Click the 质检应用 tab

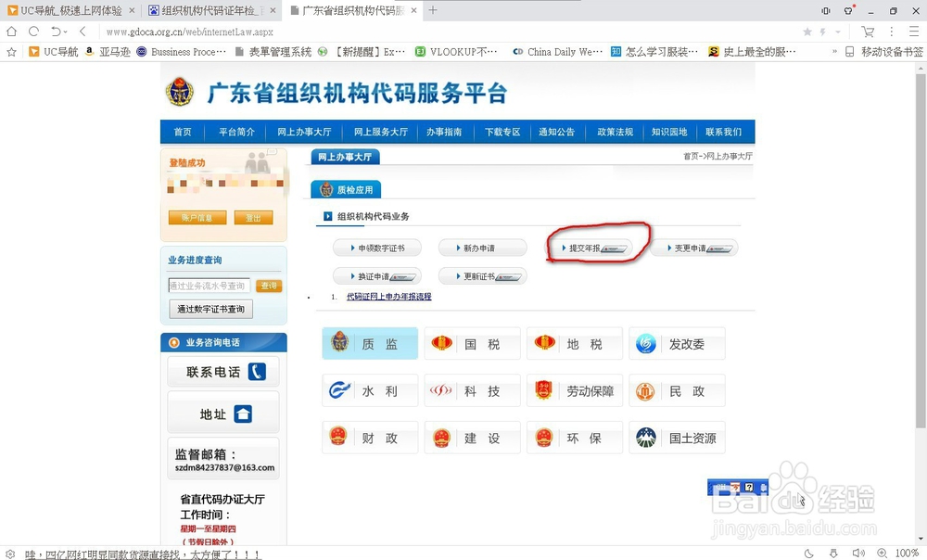click(346, 189)
